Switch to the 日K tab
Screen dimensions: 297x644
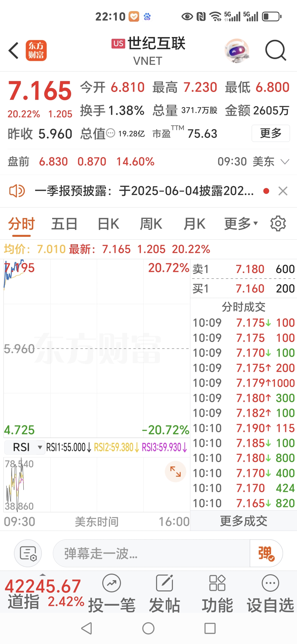[x=108, y=224]
